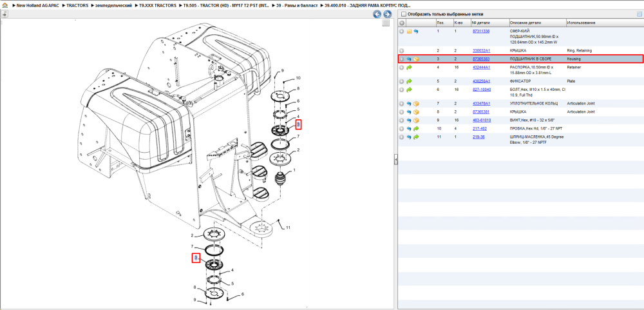Add part 219-36 using its plus icon
The height and width of the screenshot is (310, 644).
[x=402, y=137]
